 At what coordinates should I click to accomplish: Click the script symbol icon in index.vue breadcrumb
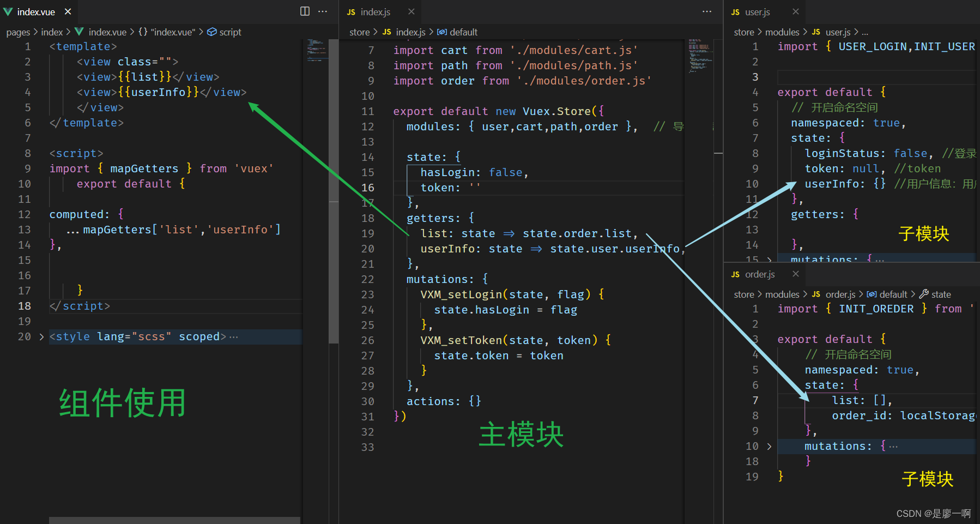tap(212, 32)
